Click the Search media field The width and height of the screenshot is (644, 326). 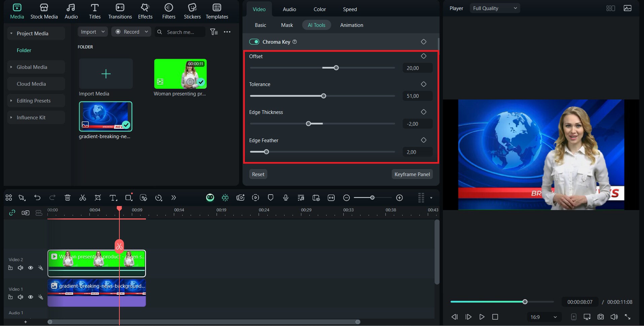(x=180, y=32)
